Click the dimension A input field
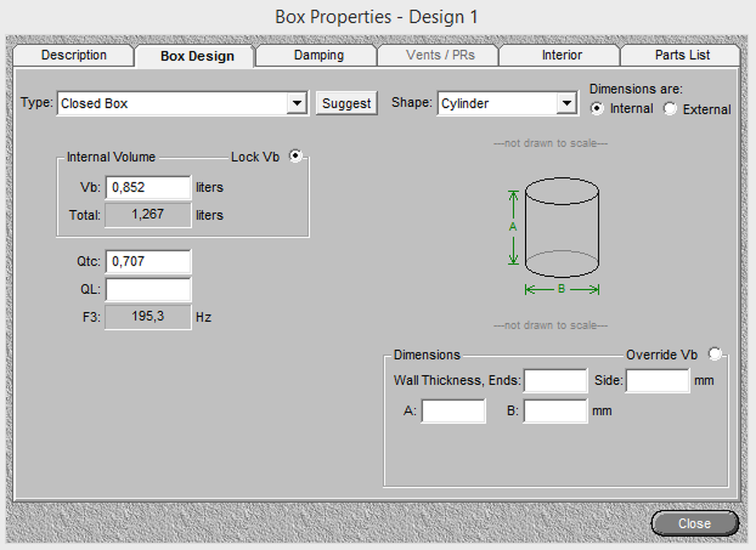The image size is (756, 550). 454,411
